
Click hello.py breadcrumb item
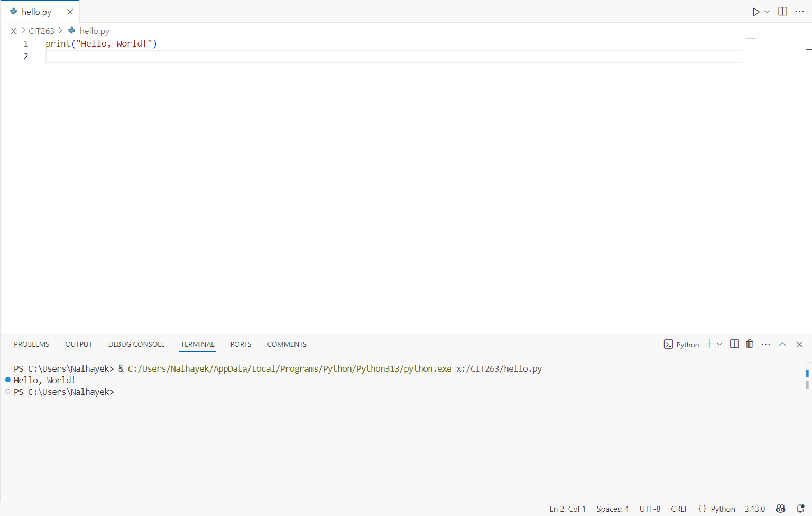[x=95, y=31]
